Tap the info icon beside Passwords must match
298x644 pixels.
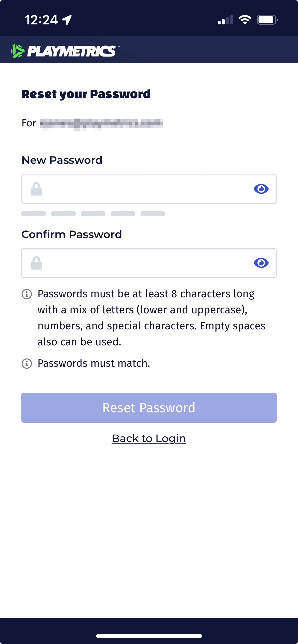[x=27, y=363]
